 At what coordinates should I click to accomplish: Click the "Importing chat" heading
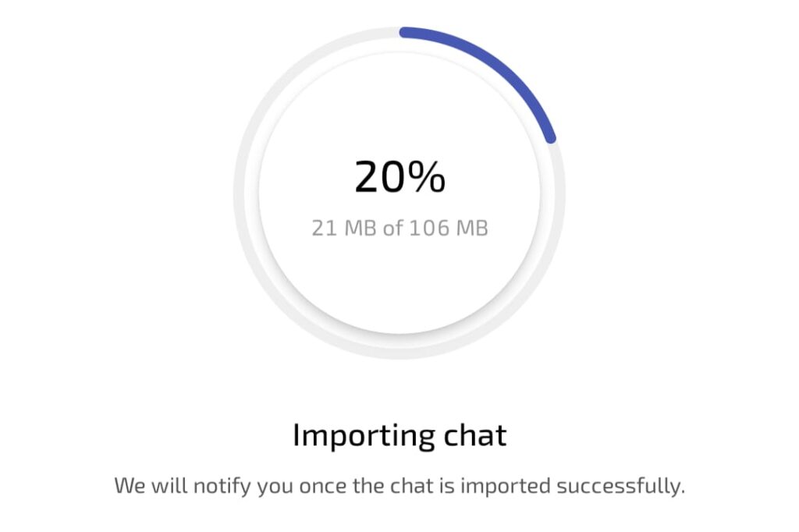399,435
